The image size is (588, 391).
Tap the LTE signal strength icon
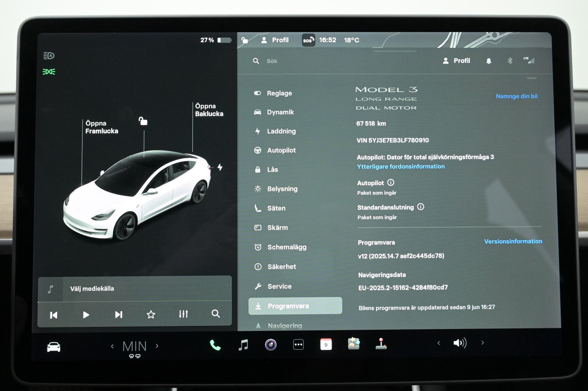529,60
